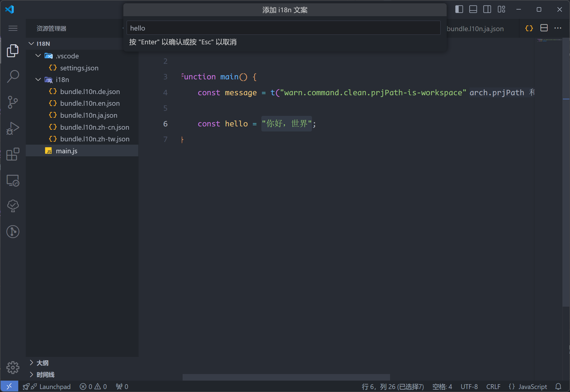This screenshot has height=392, width=570.
Task: Click the i18n key input field containing hello
Action: click(283, 28)
